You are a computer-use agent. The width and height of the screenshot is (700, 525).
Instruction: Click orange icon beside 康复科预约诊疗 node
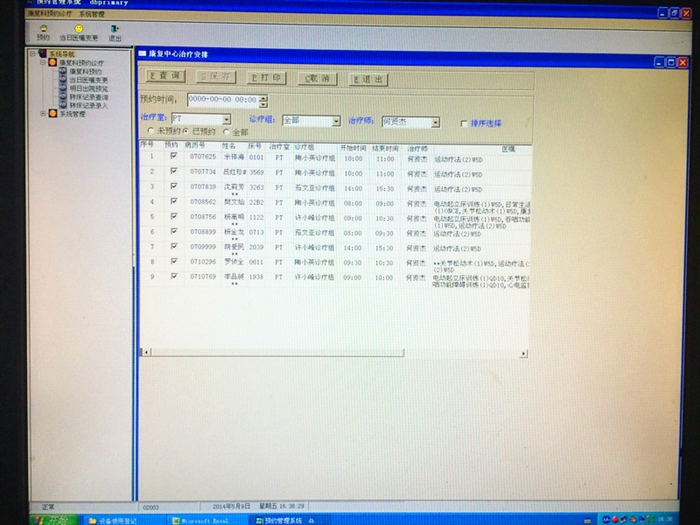(x=53, y=62)
